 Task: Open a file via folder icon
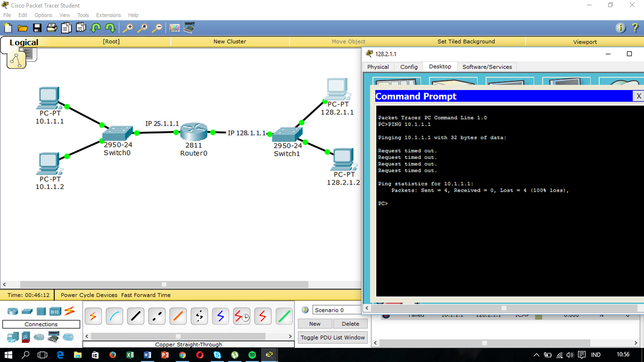tap(23, 28)
